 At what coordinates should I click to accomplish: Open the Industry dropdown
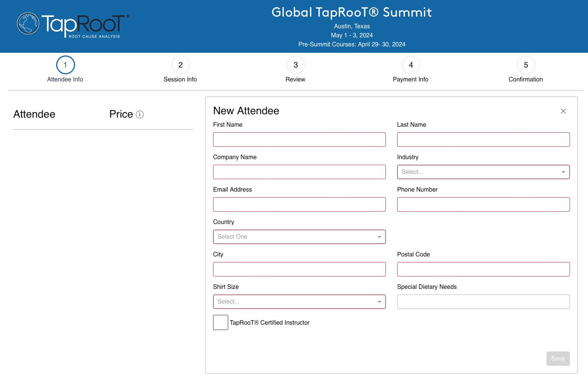(483, 172)
